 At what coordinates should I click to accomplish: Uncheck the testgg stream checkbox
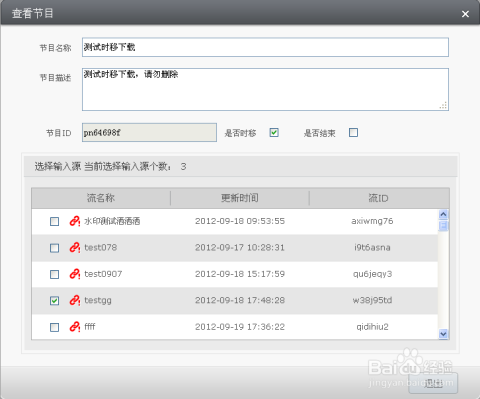(x=54, y=301)
